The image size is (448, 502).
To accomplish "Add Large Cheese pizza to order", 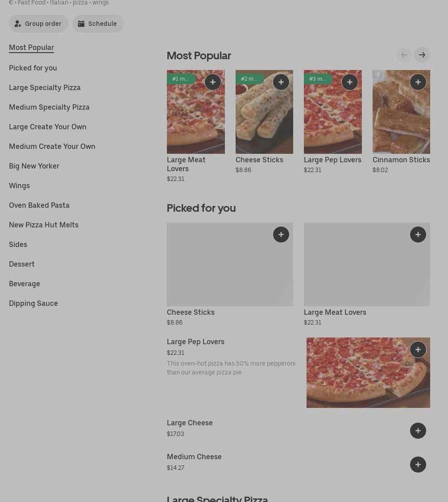I will pyautogui.click(x=418, y=431).
